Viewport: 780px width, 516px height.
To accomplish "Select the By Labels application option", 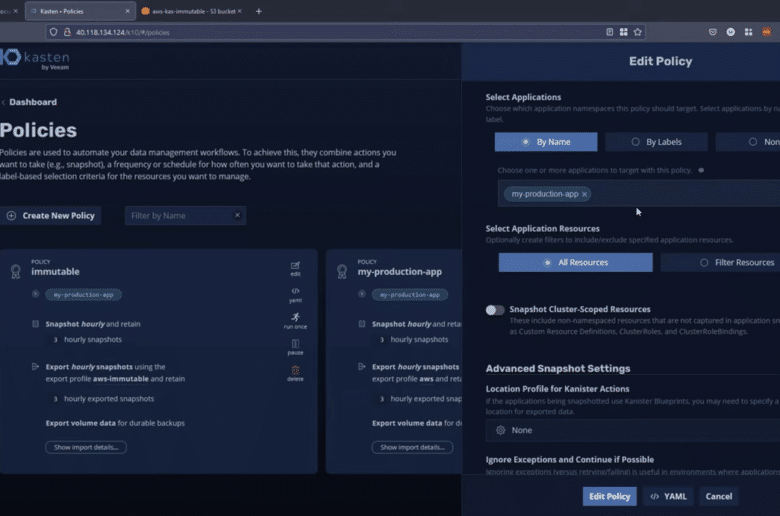I will pos(656,142).
